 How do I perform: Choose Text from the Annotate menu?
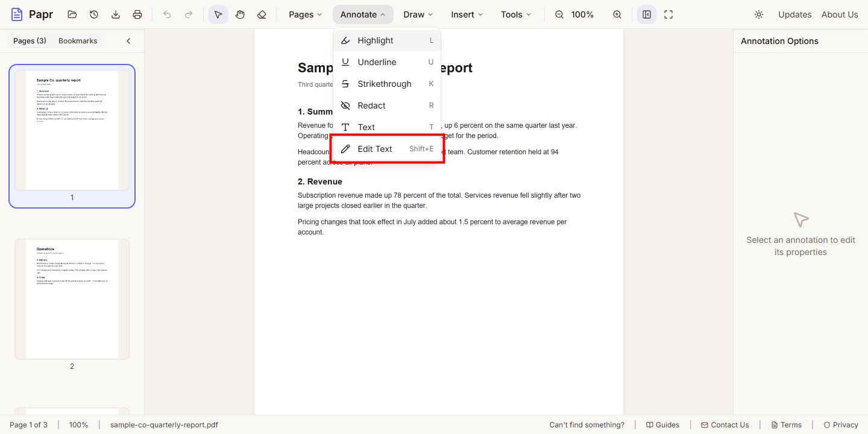(x=387, y=127)
